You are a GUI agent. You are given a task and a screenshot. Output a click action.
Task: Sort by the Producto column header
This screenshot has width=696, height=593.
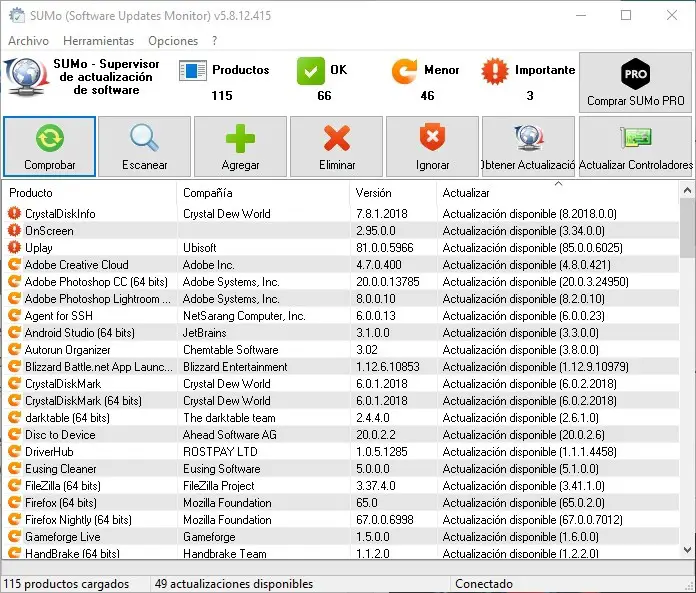90,193
